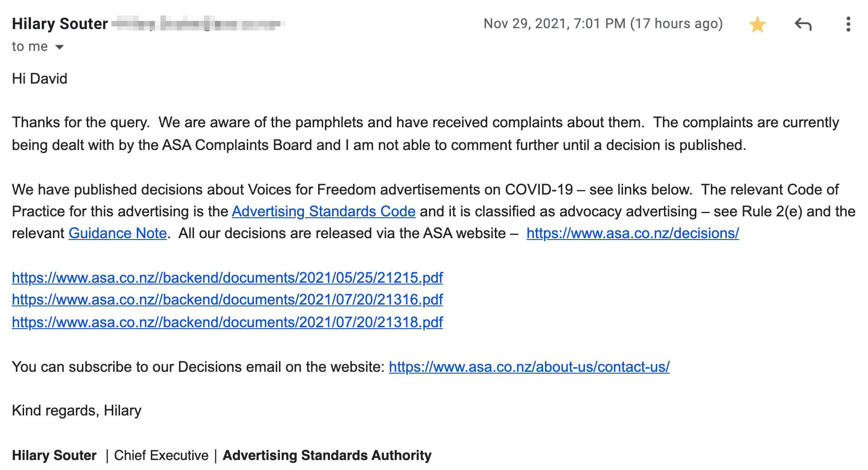The image size is (868, 470).
Task: Click the reply arrow icon
Action: [x=803, y=24]
